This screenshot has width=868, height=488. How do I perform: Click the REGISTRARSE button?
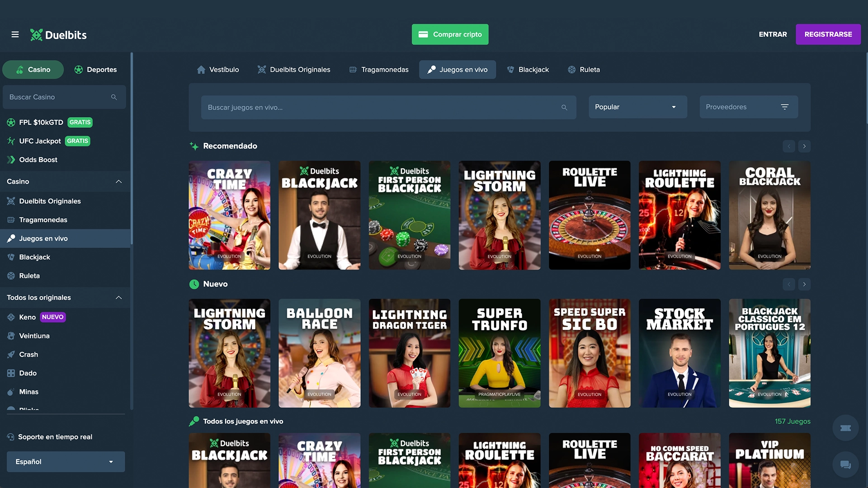[828, 34]
